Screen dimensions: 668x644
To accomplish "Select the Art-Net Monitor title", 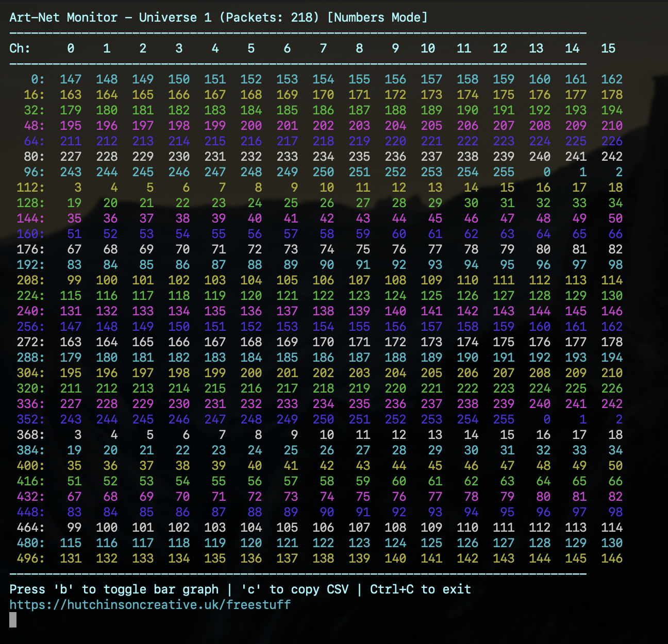I will click(x=62, y=17).
